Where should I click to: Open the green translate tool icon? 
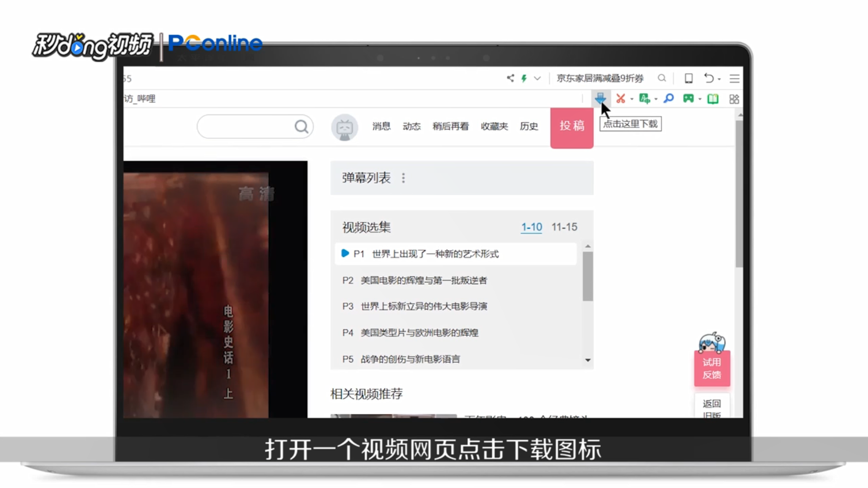pos(644,99)
